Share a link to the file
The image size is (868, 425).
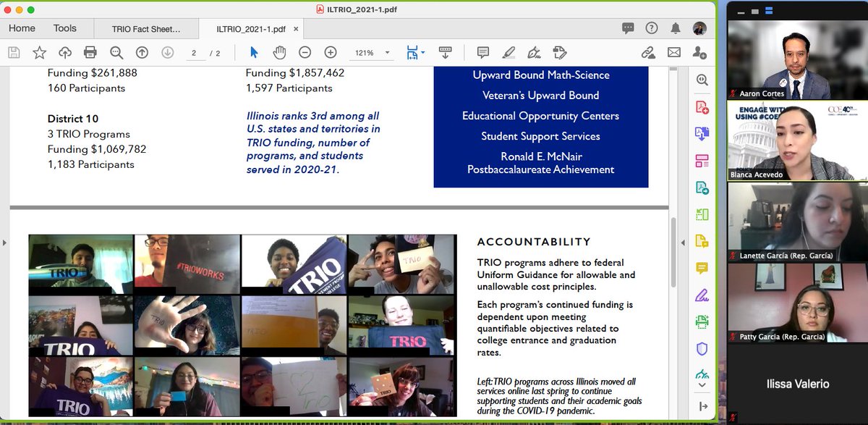pos(648,52)
